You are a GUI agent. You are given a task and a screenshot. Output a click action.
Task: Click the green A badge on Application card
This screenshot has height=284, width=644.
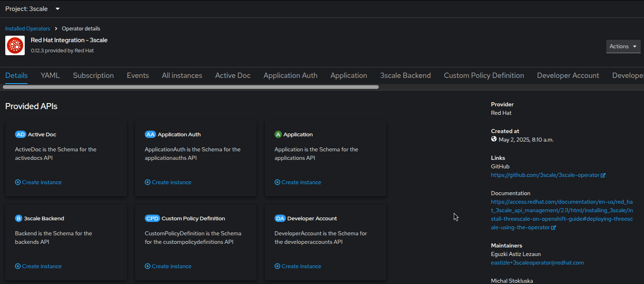tap(278, 134)
